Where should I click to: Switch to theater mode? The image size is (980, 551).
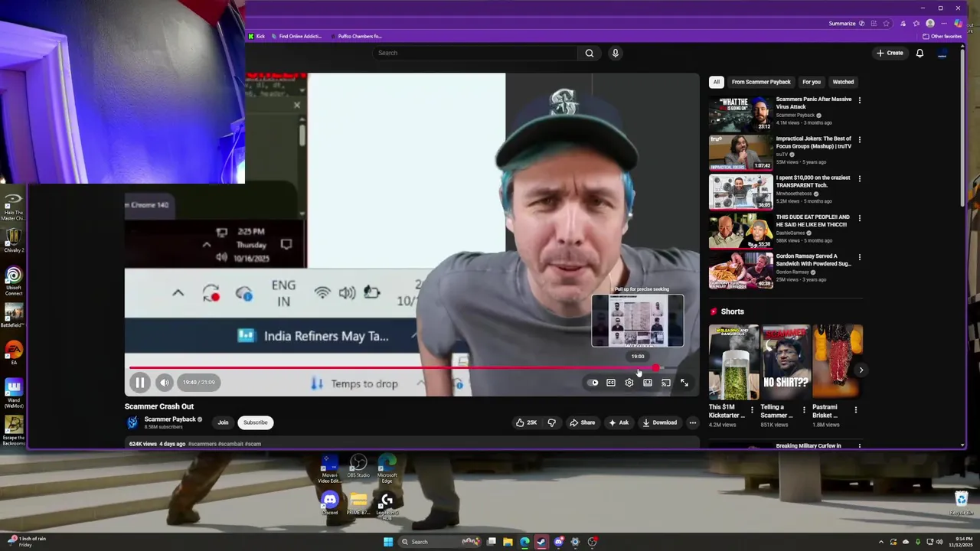click(x=648, y=383)
